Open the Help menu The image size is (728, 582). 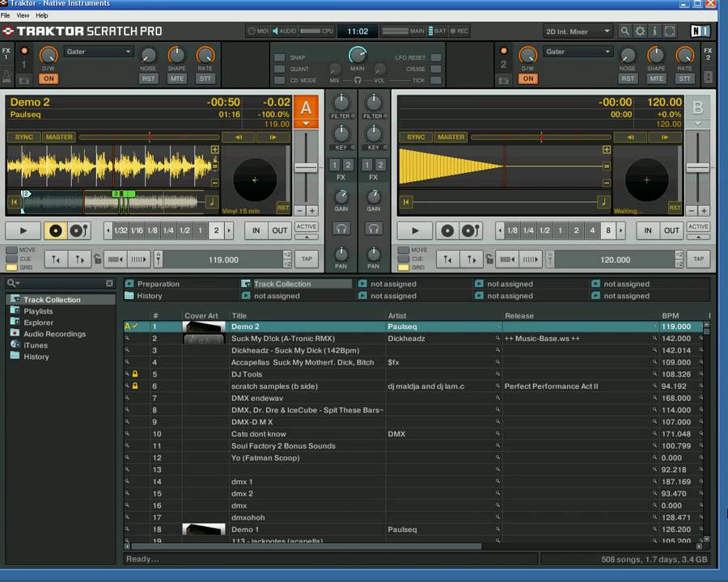point(42,15)
